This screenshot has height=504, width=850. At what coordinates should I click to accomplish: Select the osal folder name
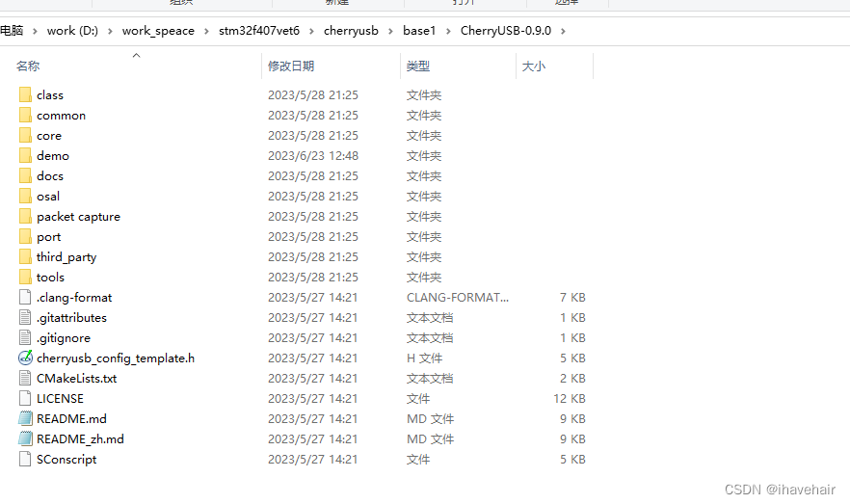(x=48, y=197)
